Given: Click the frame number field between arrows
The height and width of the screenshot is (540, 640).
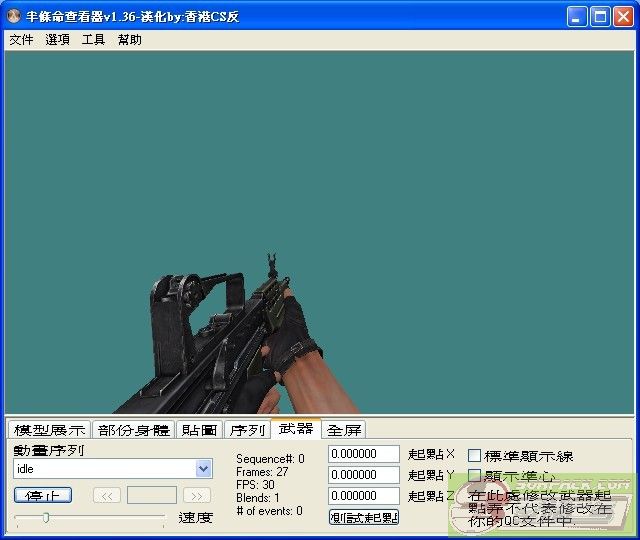Looking at the screenshot, I should click(152, 495).
